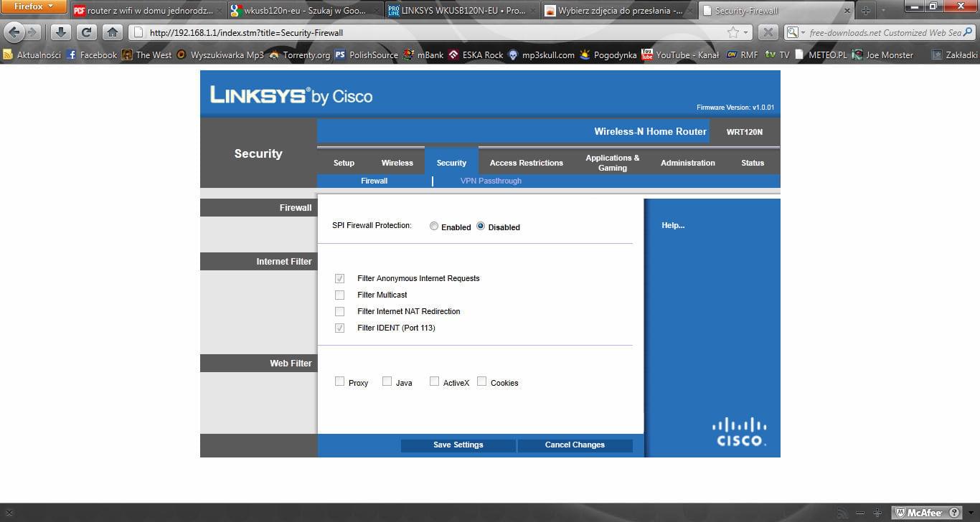Open the Help... link
Image resolution: width=980 pixels, height=522 pixels.
point(673,225)
